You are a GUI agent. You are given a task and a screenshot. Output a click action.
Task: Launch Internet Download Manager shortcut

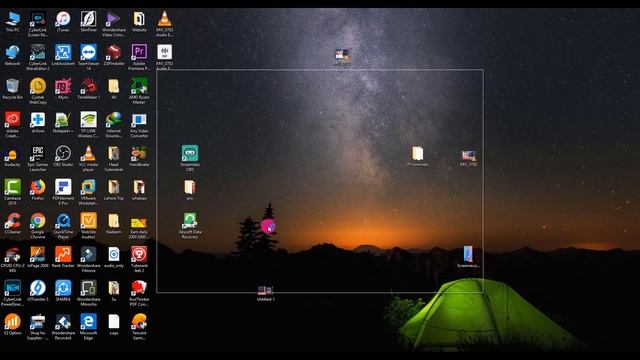[113, 125]
